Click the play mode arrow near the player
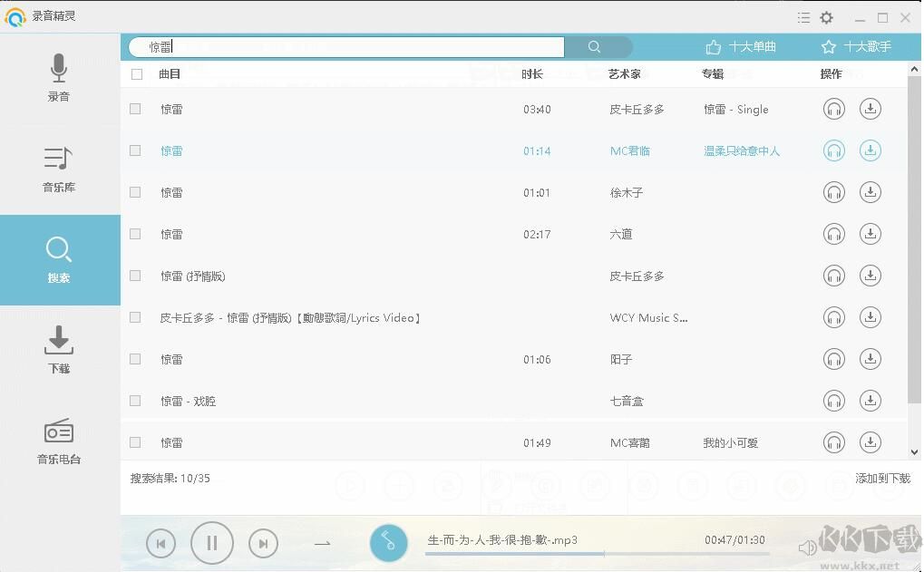Image resolution: width=924 pixels, height=572 pixels. pyautogui.click(x=322, y=542)
